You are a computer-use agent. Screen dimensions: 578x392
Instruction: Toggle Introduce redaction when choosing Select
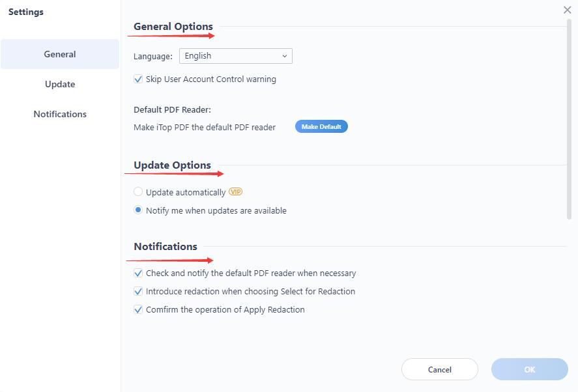click(138, 292)
